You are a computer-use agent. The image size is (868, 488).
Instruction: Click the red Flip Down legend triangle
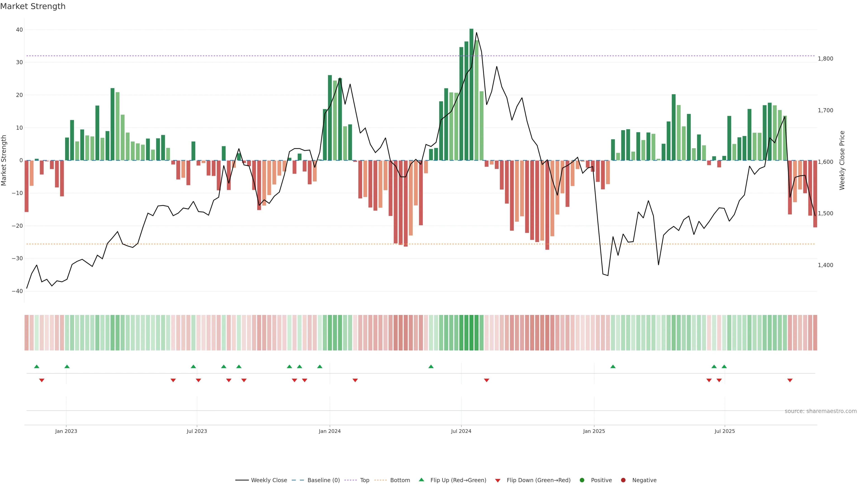(498, 481)
